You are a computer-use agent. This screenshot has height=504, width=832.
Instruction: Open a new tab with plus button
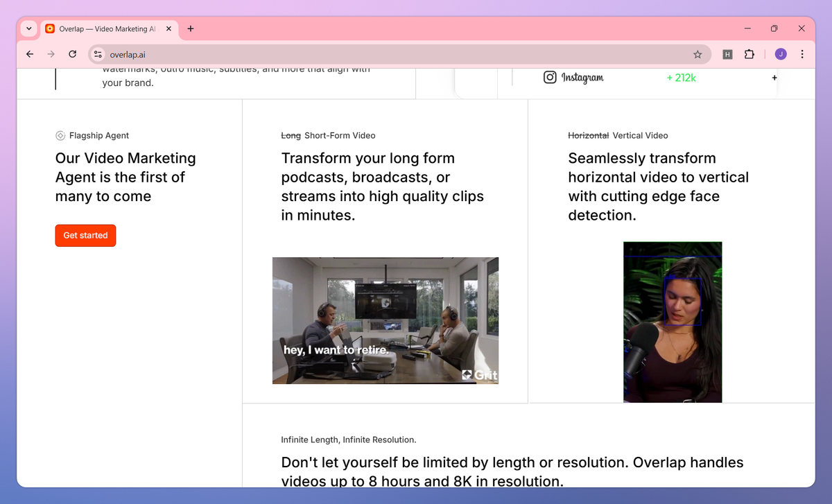191,28
